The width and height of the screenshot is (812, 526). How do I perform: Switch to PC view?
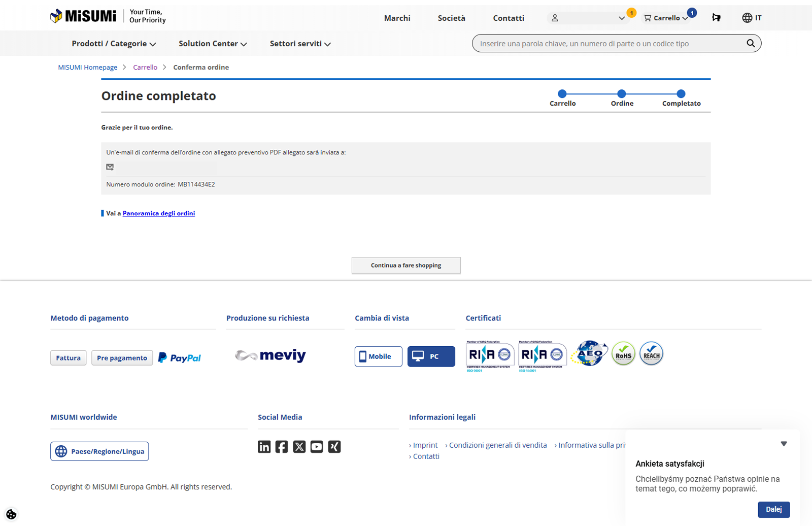[431, 356]
